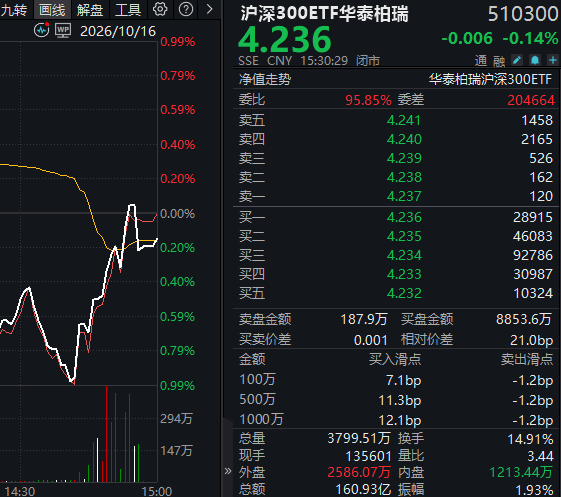Click the percent change -0.14%
The width and height of the screenshot is (561, 497).
[531, 38]
